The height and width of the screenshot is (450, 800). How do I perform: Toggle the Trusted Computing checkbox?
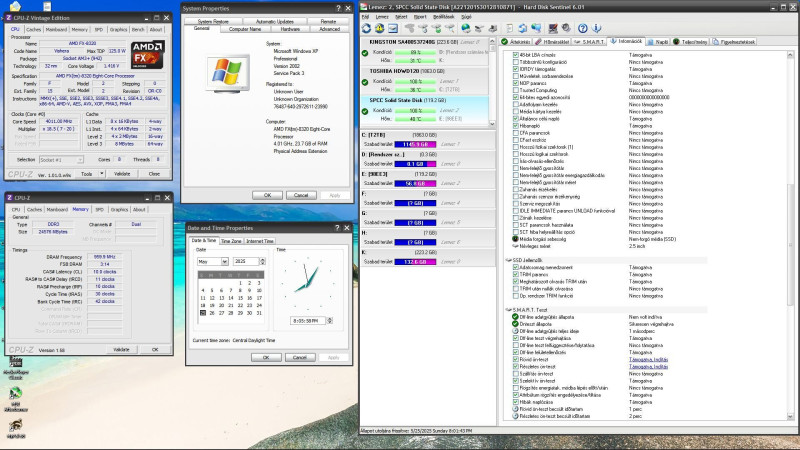point(515,90)
